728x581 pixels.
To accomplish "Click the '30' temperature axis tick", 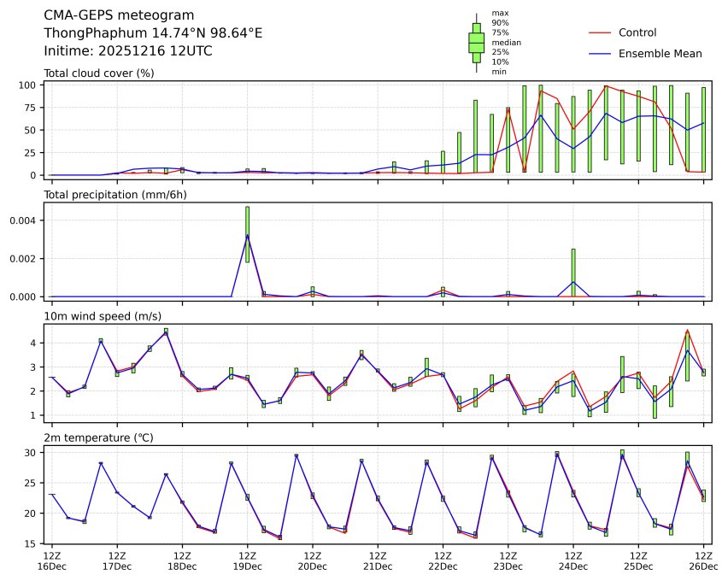I will click(x=30, y=452).
